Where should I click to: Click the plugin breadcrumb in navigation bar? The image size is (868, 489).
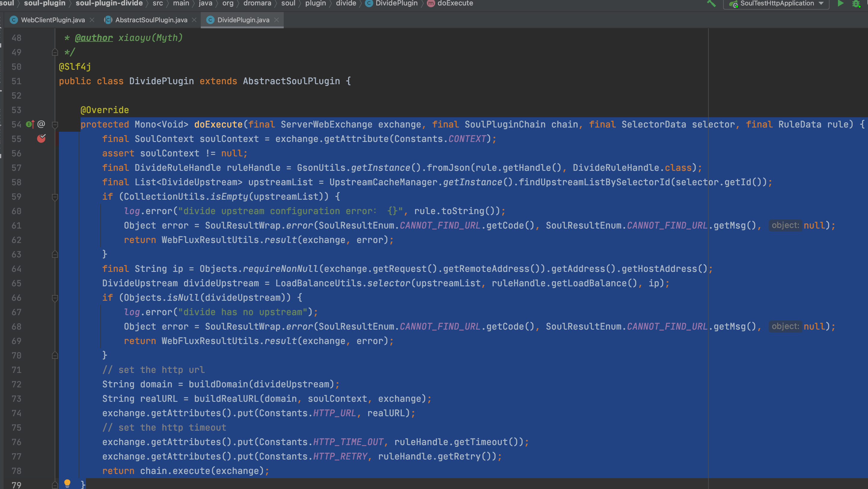pos(315,3)
